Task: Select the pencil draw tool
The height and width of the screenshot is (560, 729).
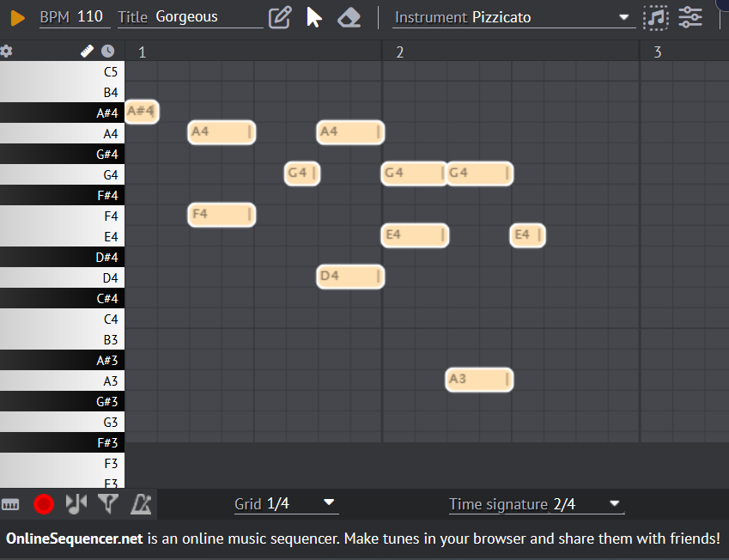Action: [x=279, y=17]
